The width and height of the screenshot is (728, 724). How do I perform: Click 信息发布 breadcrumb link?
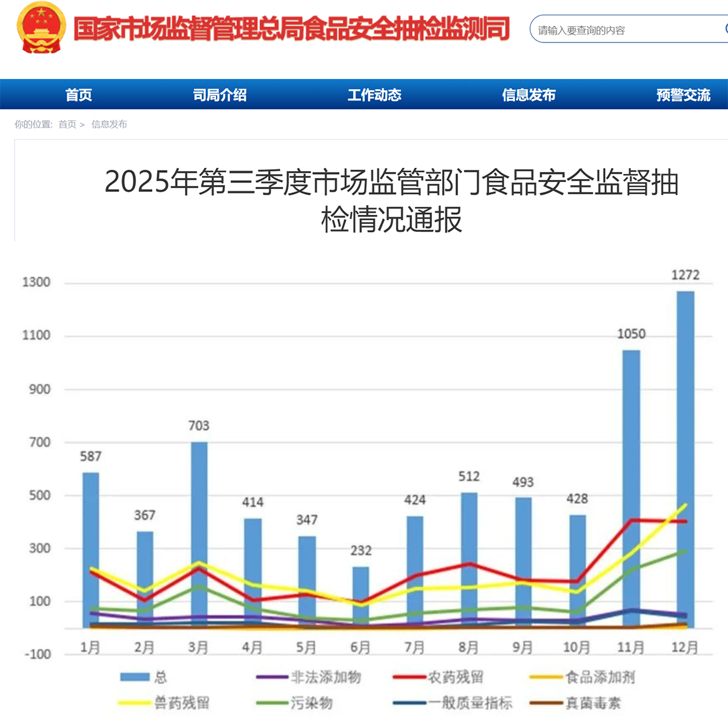pos(109,124)
